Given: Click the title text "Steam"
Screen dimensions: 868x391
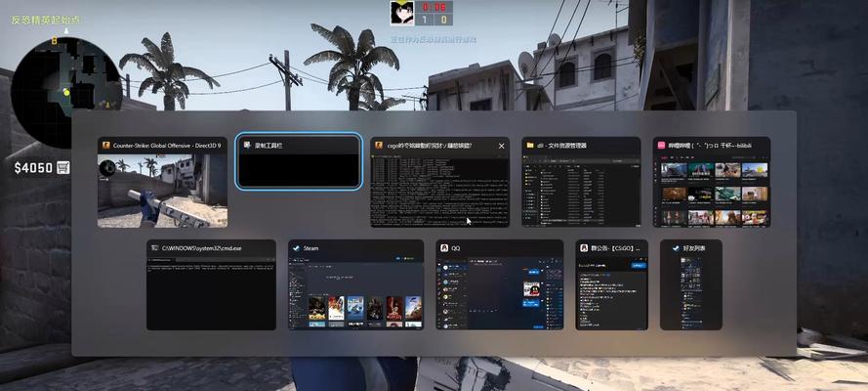Looking at the screenshot, I should (x=311, y=248).
